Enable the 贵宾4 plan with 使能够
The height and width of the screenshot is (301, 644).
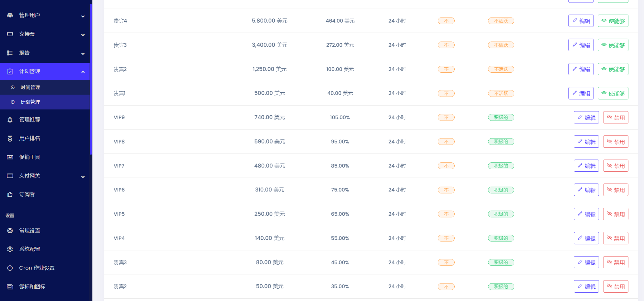coord(613,21)
